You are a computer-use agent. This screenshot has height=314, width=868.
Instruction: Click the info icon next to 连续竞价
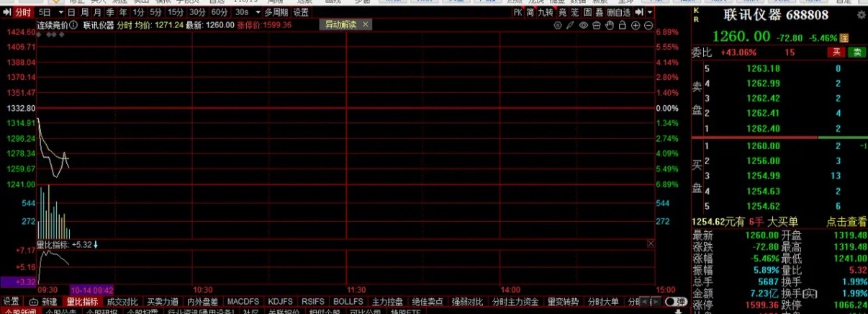pos(73,25)
